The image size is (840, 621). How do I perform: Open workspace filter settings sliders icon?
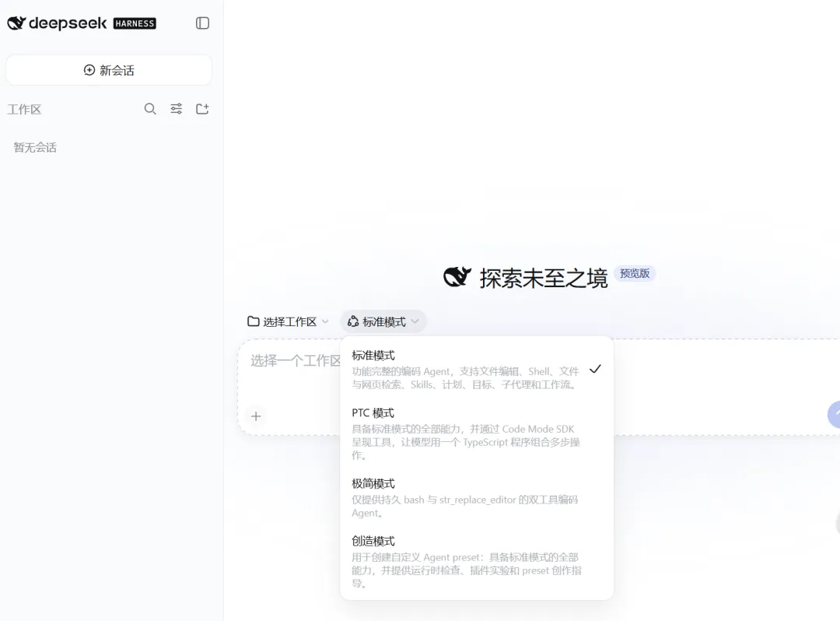[x=177, y=109]
